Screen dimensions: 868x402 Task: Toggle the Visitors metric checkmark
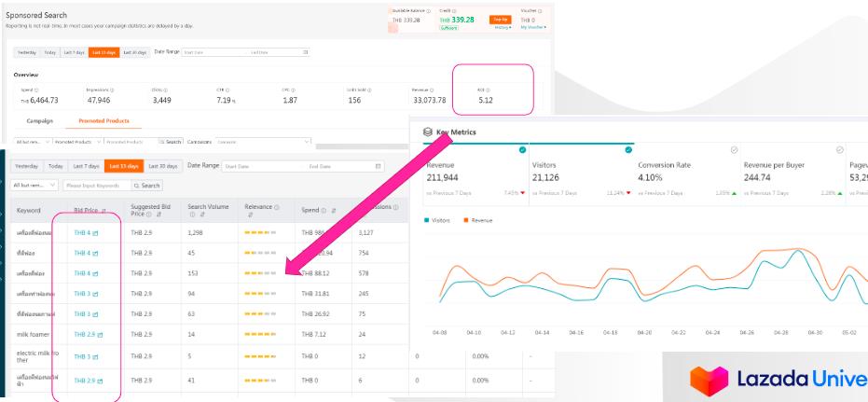click(x=628, y=149)
